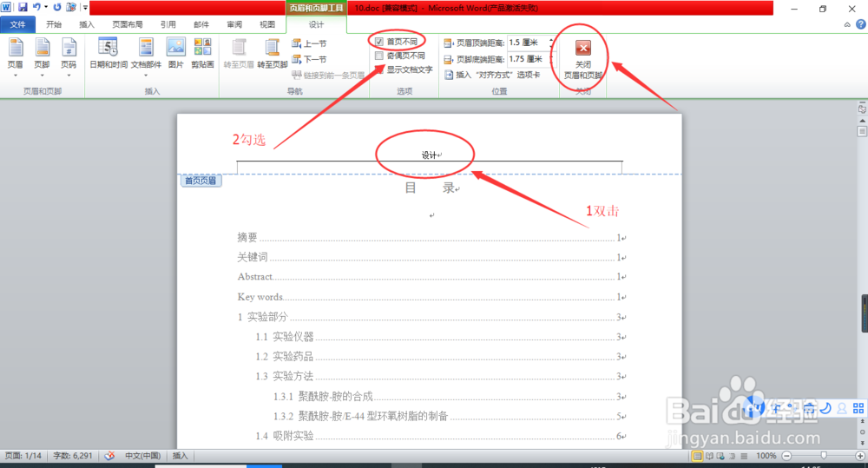Click the 目 录 heading
Image resolution: width=868 pixels, height=468 pixels.
pyautogui.click(x=430, y=188)
